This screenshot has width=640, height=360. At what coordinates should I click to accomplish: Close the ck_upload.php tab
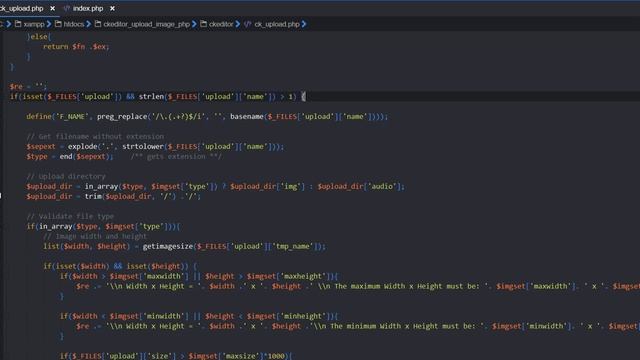[53, 8]
